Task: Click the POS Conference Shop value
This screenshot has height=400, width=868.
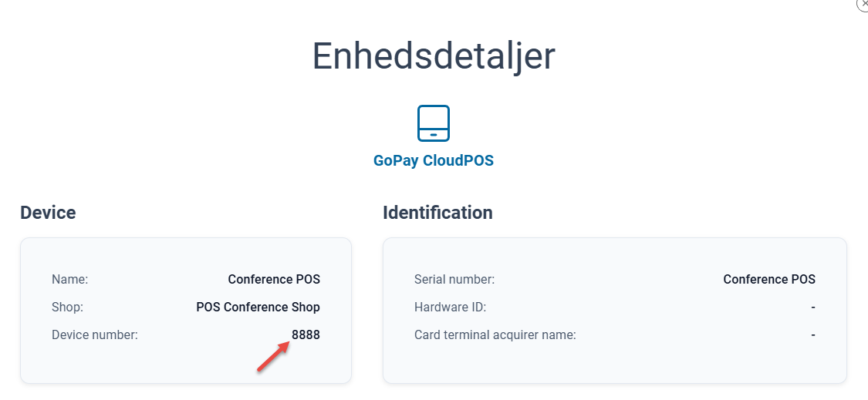Action: click(258, 307)
